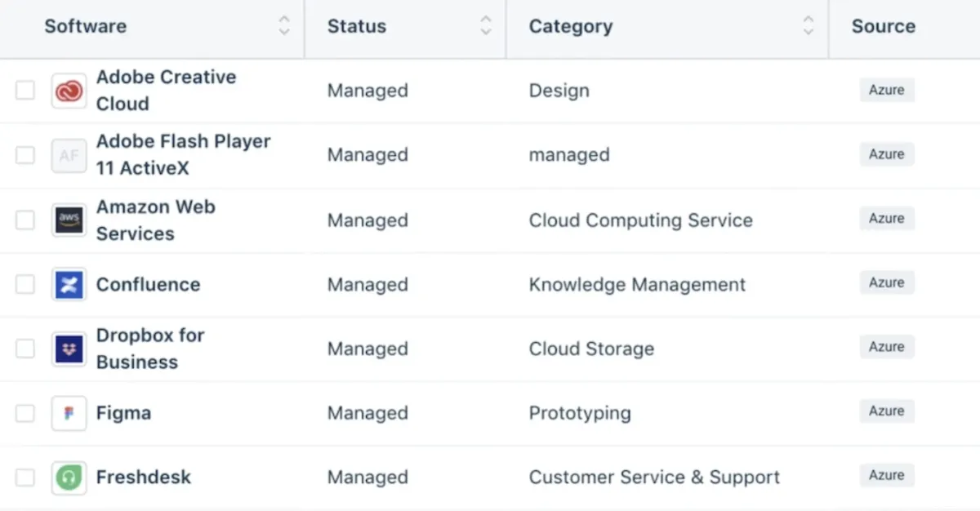Enable the Figma row checkbox

click(x=25, y=413)
